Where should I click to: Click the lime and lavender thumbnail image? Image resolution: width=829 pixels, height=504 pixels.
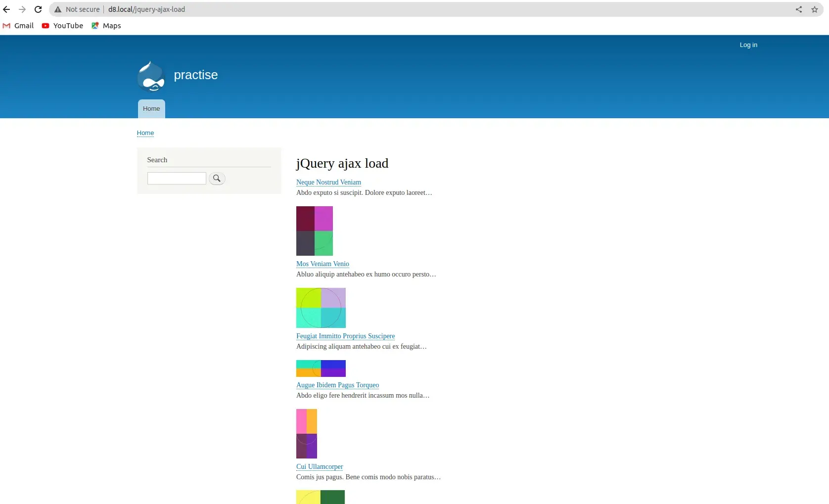click(x=321, y=308)
